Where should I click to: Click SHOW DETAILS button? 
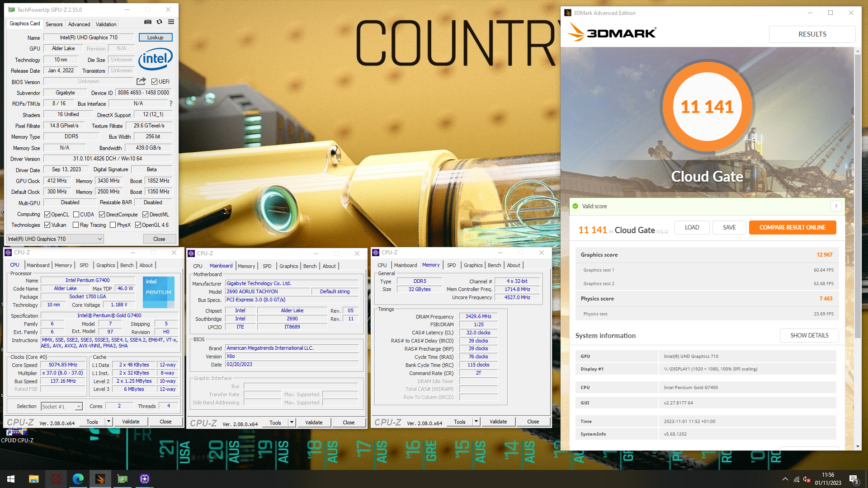point(809,335)
